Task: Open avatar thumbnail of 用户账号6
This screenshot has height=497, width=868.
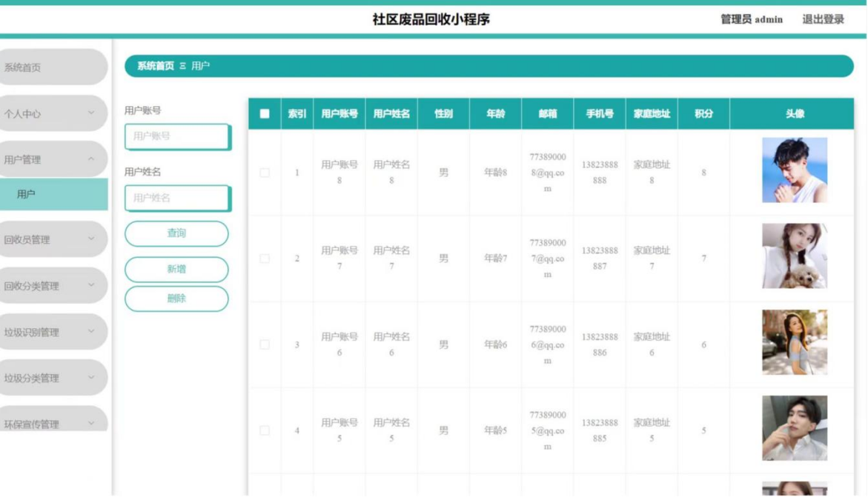Action: pyautogui.click(x=795, y=342)
